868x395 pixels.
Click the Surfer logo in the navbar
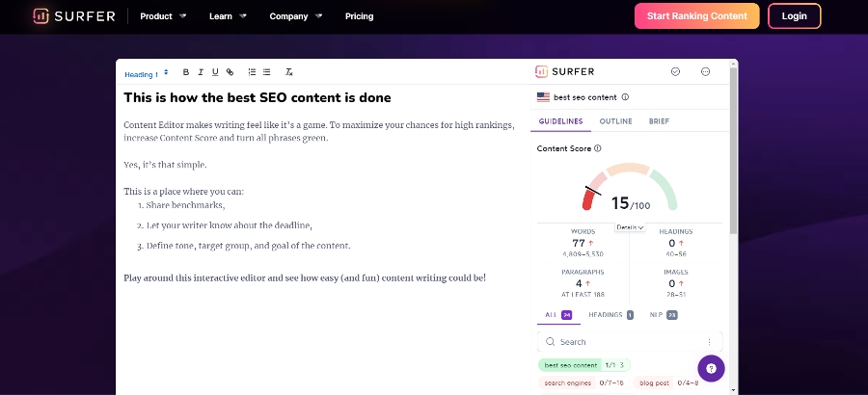(x=73, y=16)
